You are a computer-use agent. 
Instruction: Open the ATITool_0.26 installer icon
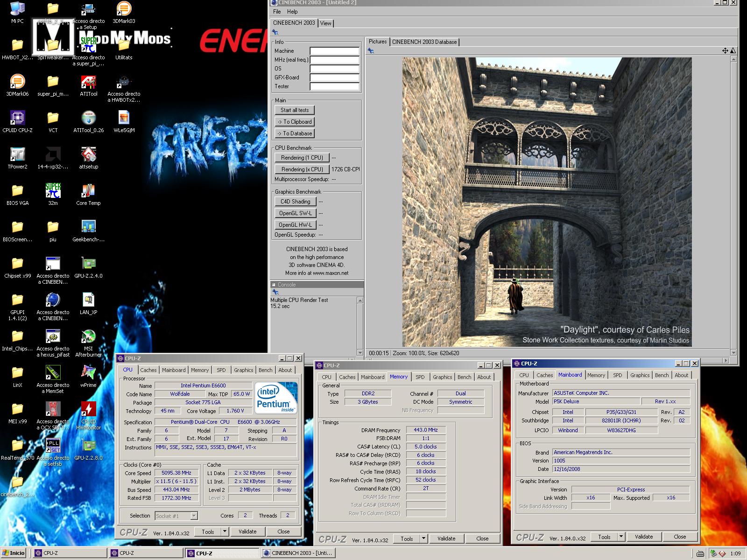click(x=88, y=122)
